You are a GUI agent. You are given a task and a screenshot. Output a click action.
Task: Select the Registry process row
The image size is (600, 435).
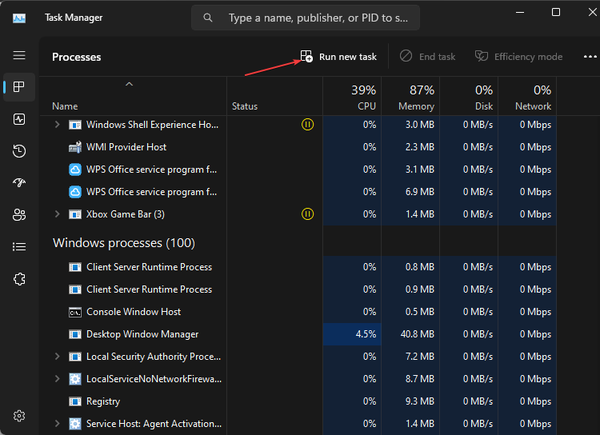pos(104,401)
